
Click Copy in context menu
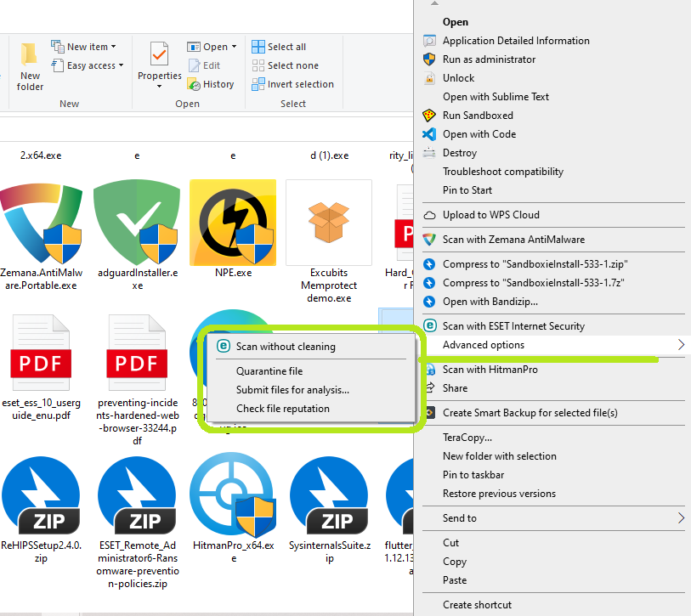click(552, 562)
